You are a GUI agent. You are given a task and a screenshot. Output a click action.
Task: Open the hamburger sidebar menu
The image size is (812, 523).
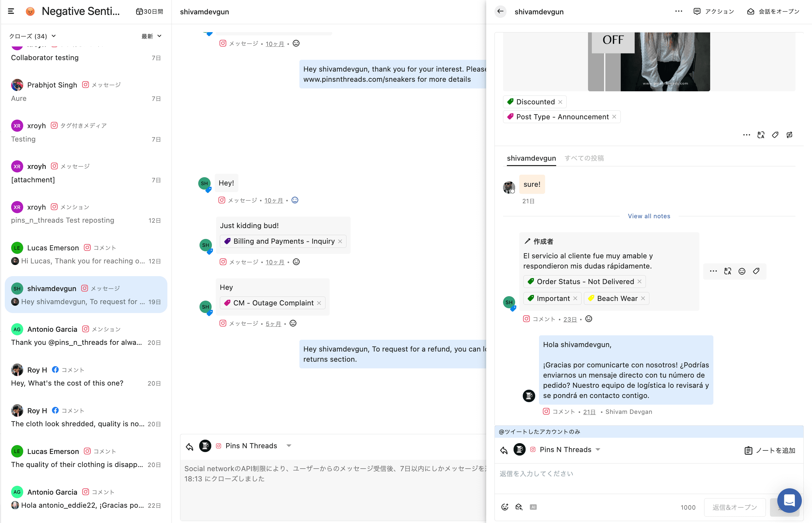pyautogui.click(x=11, y=11)
